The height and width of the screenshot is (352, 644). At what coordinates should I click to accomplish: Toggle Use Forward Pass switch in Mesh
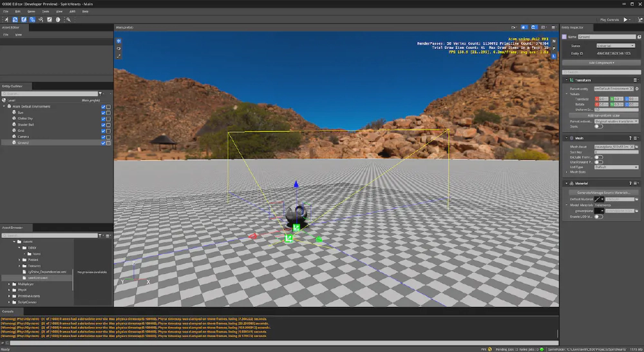598,162
